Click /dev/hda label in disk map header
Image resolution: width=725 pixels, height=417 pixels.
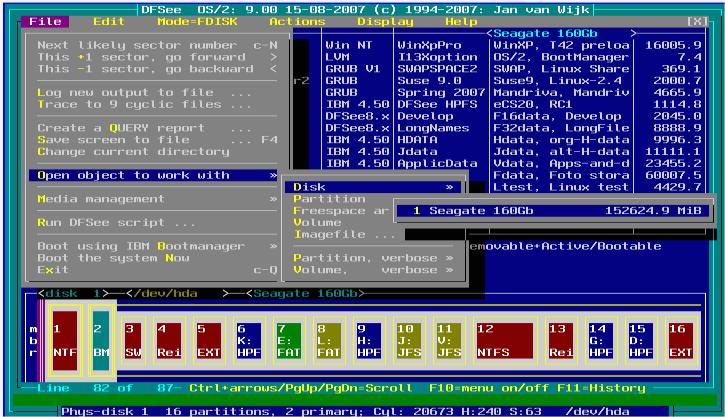(166, 294)
